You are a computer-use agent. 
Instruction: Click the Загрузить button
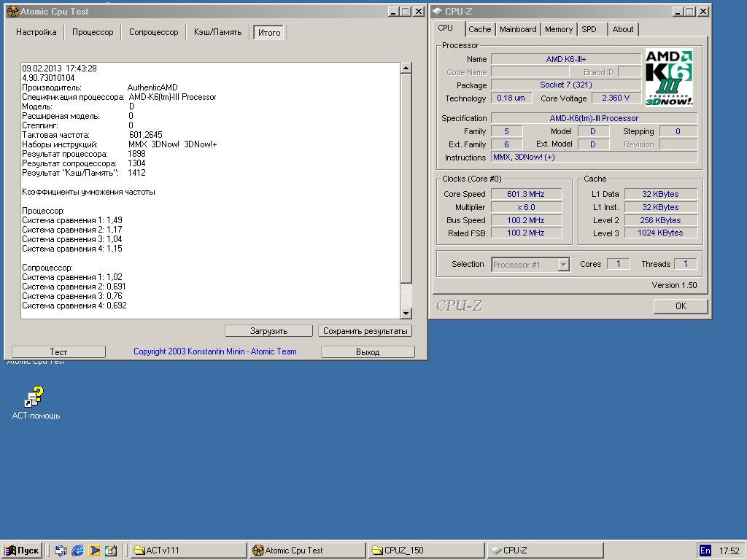(268, 331)
